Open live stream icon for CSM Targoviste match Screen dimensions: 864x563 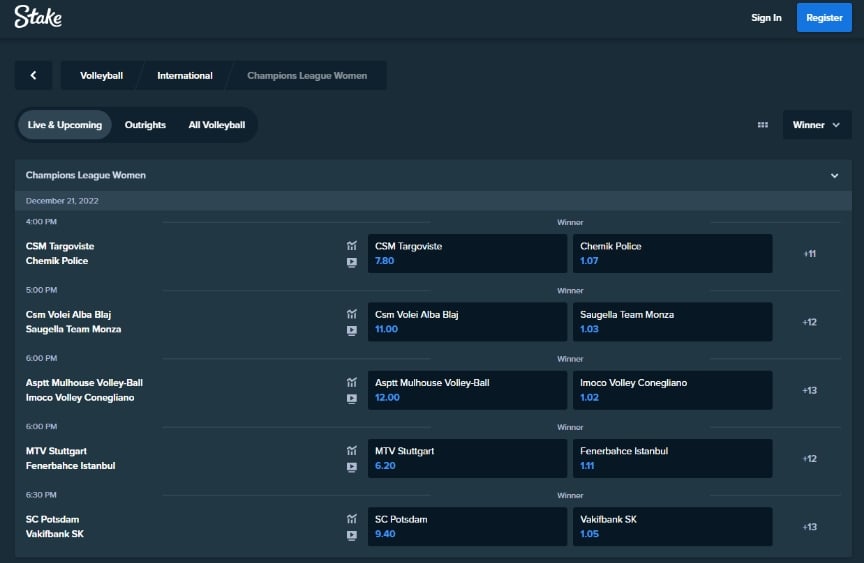351,262
